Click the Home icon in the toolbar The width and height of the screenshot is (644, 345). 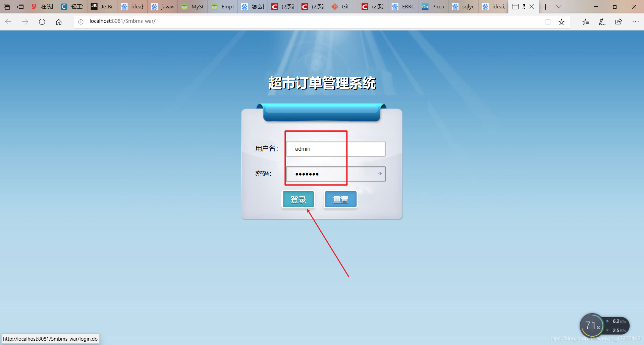pyautogui.click(x=59, y=21)
